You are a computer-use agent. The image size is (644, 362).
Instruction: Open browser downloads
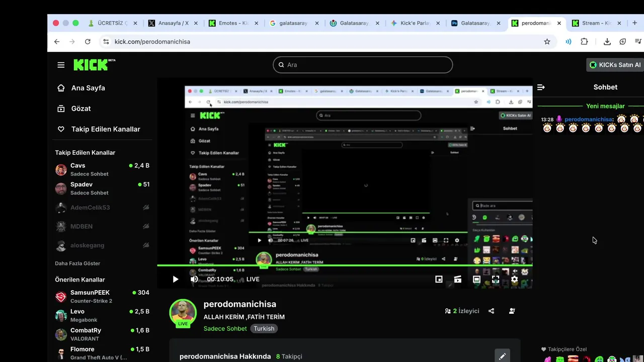click(x=607, y=42)
